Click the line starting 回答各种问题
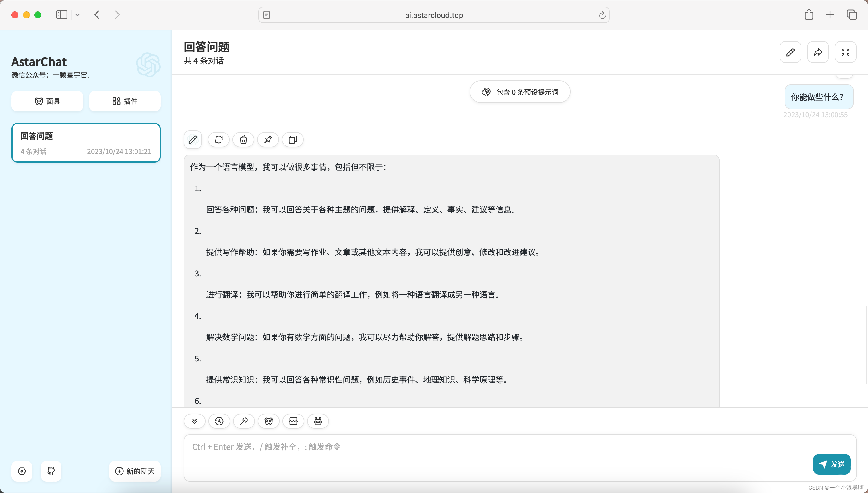The height and width of the screenshot is (493, 868). [362, 210]
